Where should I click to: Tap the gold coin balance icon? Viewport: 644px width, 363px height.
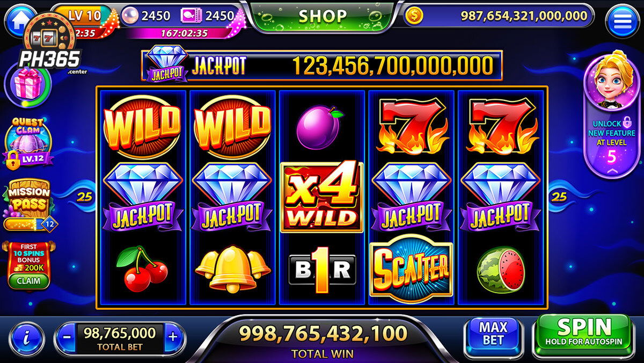413,16
